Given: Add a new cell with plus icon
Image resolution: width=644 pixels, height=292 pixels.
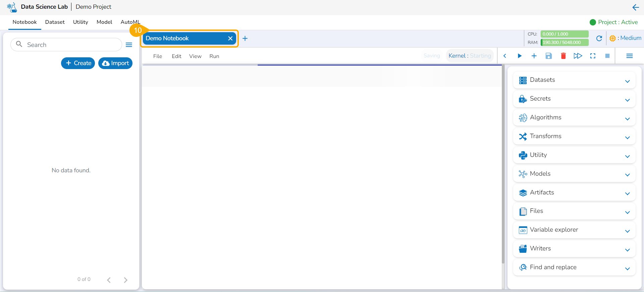Looking at the screenshot, I should click(534, 56).
